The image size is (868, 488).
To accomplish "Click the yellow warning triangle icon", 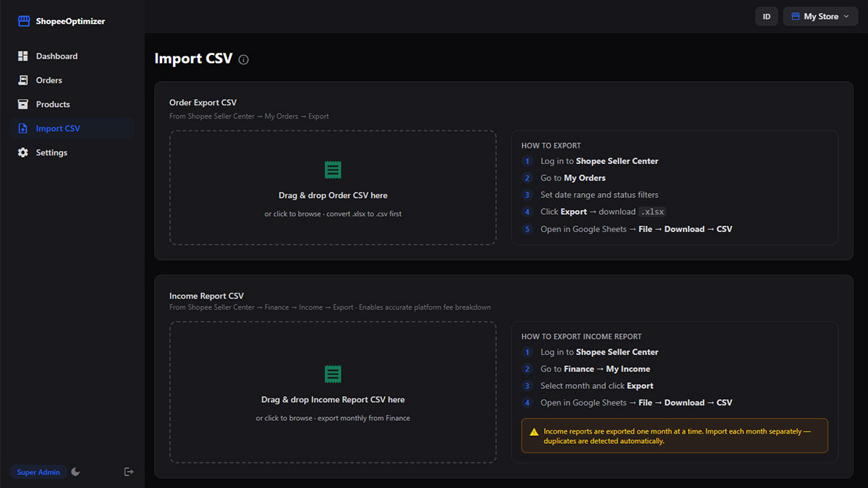I will point(534,432).
